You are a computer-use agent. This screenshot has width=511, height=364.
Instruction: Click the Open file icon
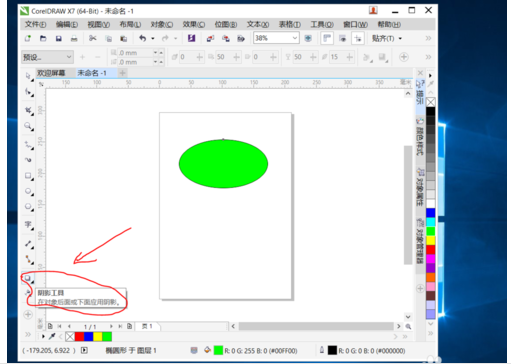[43, 38]
